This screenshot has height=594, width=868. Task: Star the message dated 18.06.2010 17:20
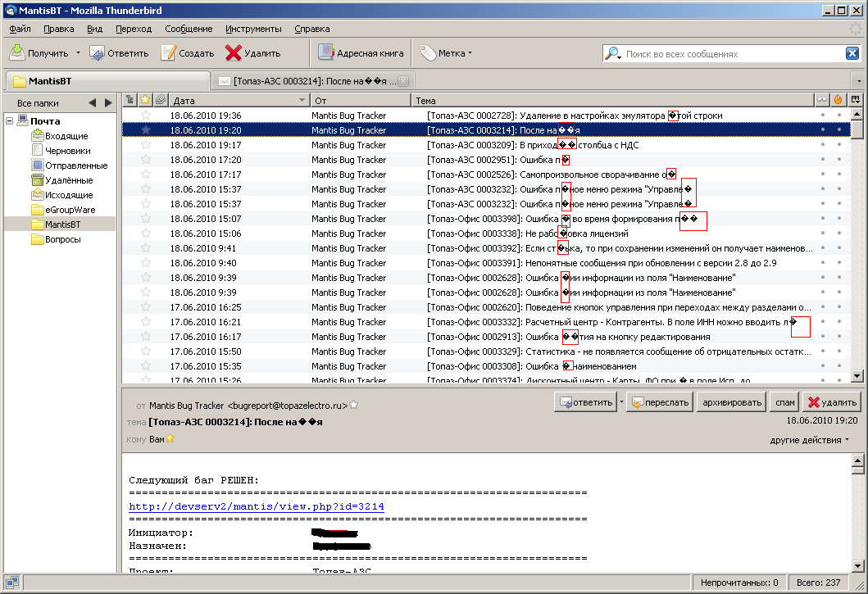[146, 160]
